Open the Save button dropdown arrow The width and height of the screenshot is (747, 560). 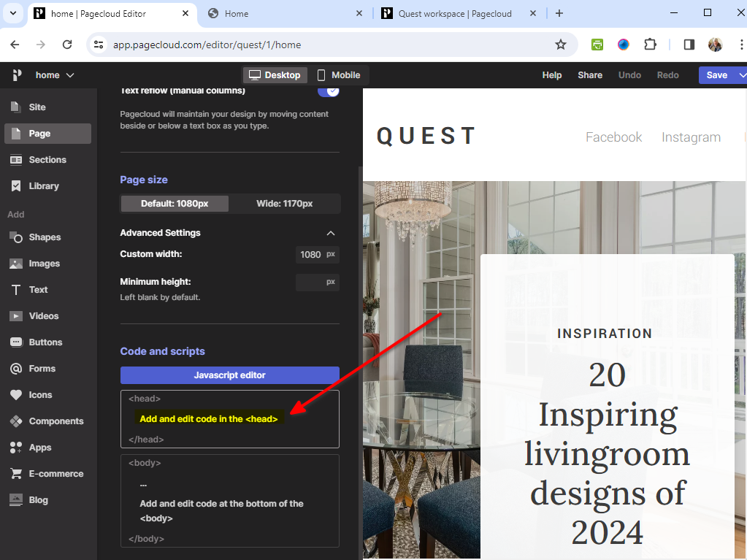click(x=742, y=75)
